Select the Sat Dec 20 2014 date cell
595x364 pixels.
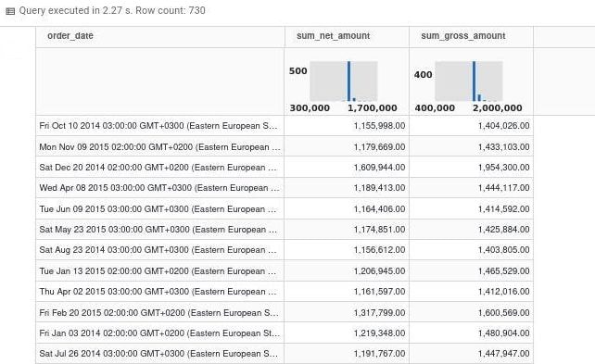click(160, 168)
